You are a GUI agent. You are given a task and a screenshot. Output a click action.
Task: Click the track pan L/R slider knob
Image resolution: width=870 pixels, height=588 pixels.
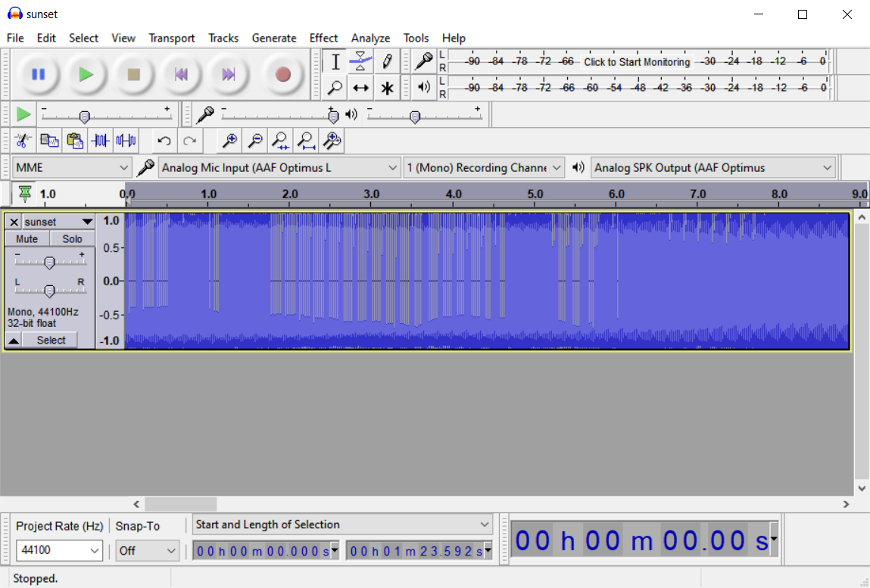[x=49, y=291]
